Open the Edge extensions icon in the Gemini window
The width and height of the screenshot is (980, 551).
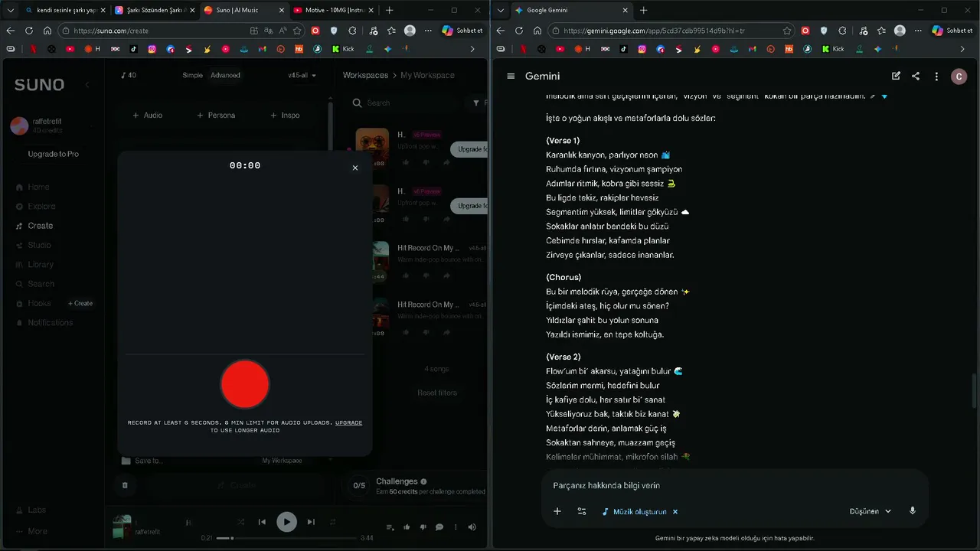(x=842, y=31)
